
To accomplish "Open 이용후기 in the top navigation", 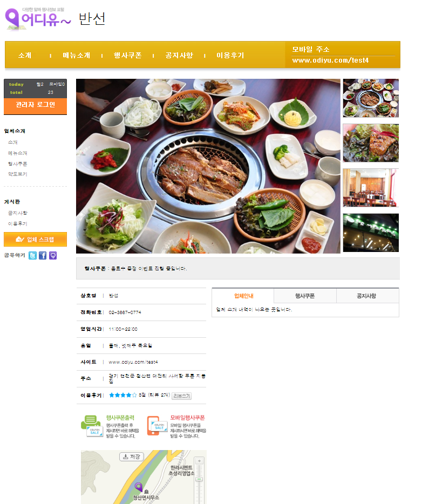I will click(x=230, y=55).
